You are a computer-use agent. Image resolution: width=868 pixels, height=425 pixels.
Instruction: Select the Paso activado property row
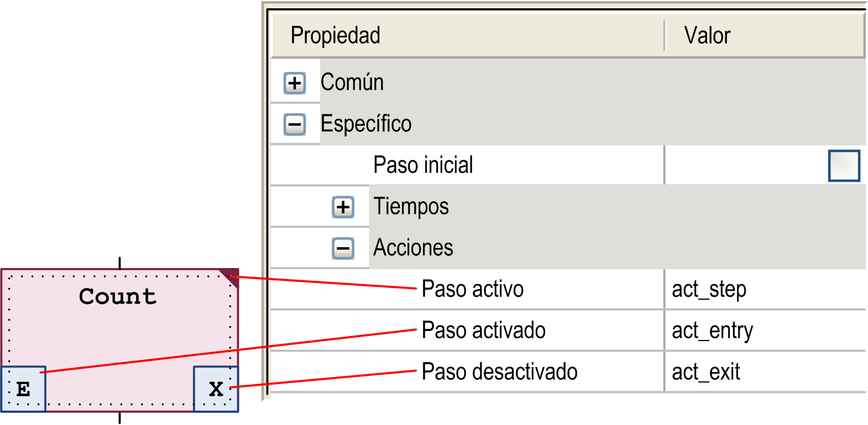pos(484,331)
